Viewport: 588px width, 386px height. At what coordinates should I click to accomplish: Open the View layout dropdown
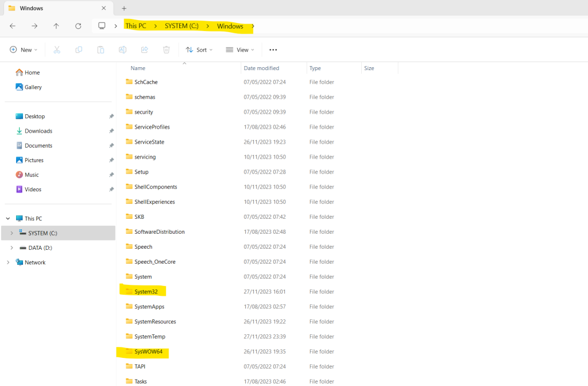pos(240,49)
